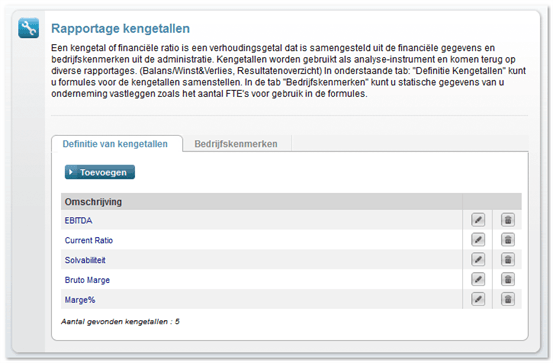Click the trash icon for Bruto Marge
Screen dimensions: 553x363
pos(508,279)
